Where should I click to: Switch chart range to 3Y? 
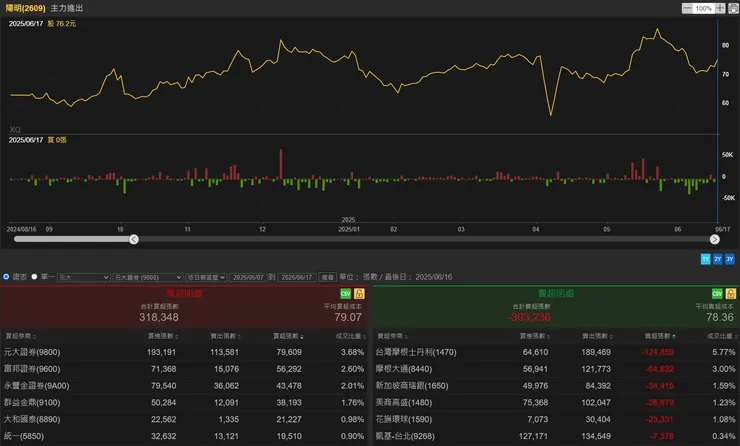pyautogui.click(x=730, y=259)
